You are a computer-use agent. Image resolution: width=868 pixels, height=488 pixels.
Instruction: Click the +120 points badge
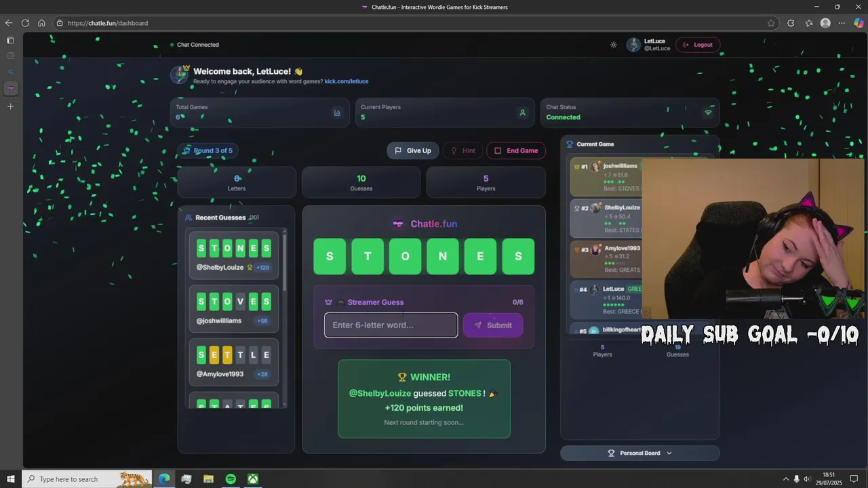click(262, 268)
